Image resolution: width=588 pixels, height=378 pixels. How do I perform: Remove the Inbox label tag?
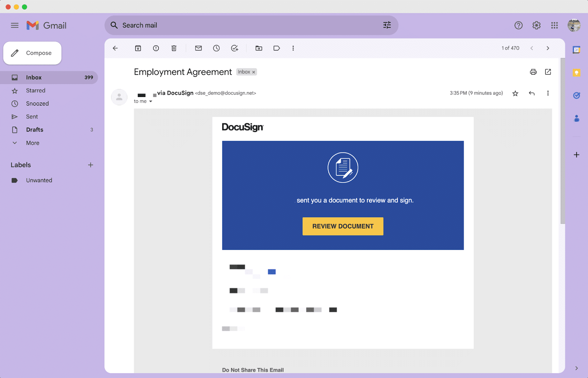click(254, 72)
